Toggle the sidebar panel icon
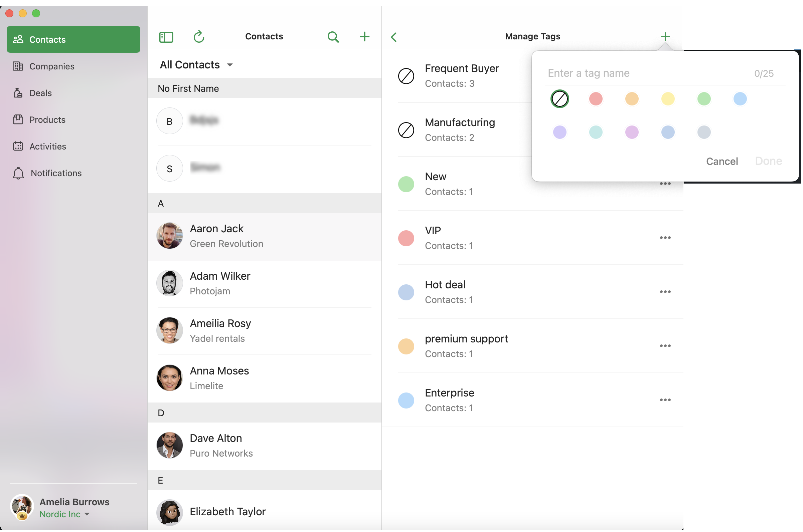The height and width of the screenshot is (532, 803). click(x=166, y=37)
